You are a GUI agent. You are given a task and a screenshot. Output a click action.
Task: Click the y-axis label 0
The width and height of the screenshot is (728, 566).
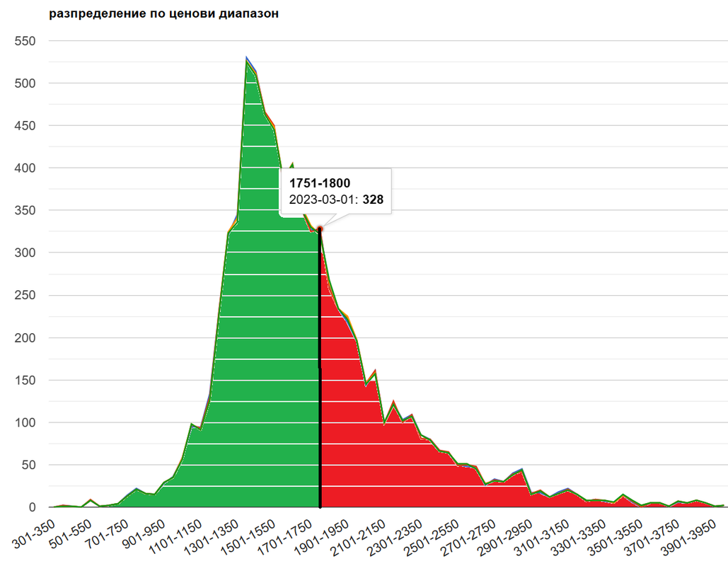click(32, 507)
